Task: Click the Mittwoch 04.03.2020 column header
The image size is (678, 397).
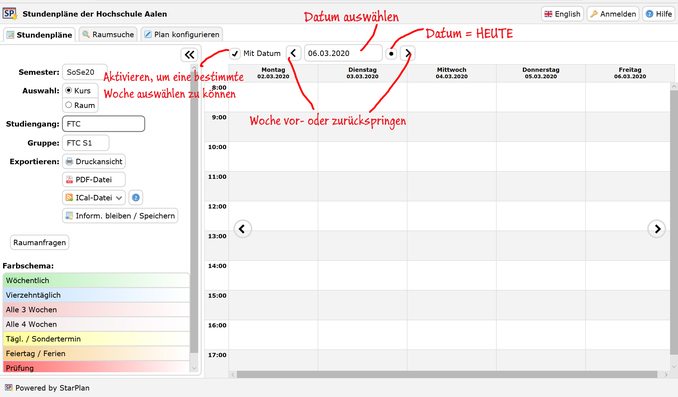Action: [x=451, y=73]
